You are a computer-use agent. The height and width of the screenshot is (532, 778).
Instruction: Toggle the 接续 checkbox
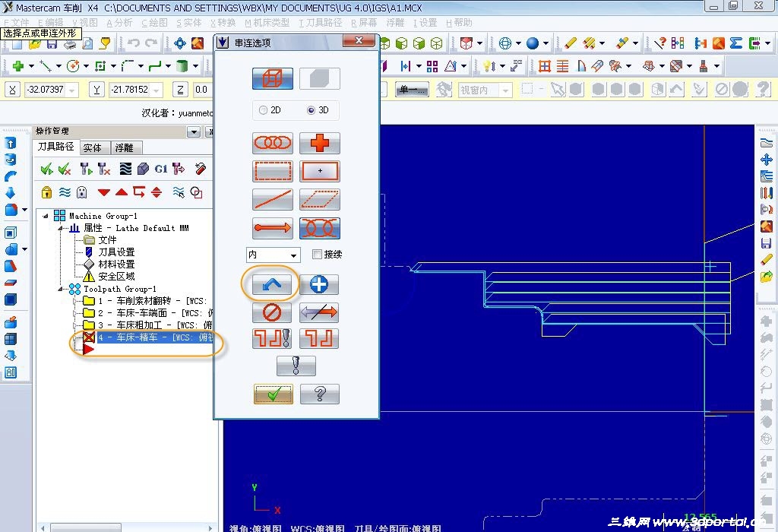pos(317,254)
